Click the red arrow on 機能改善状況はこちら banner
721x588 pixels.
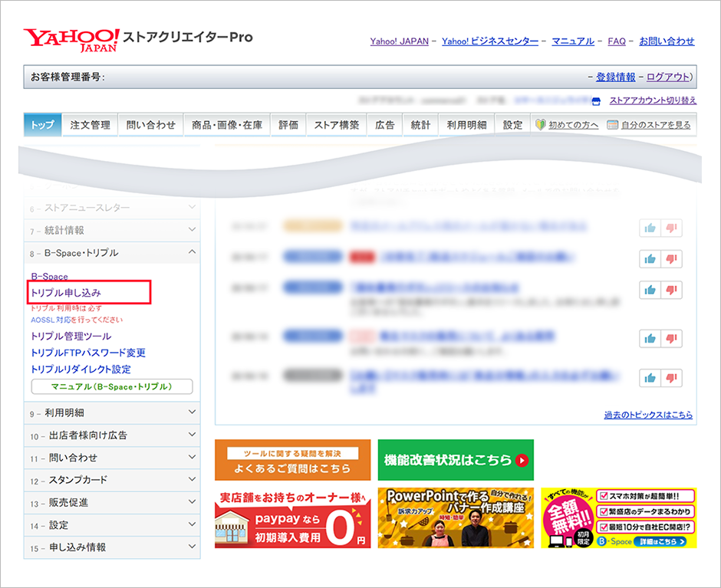click(522, 458)
